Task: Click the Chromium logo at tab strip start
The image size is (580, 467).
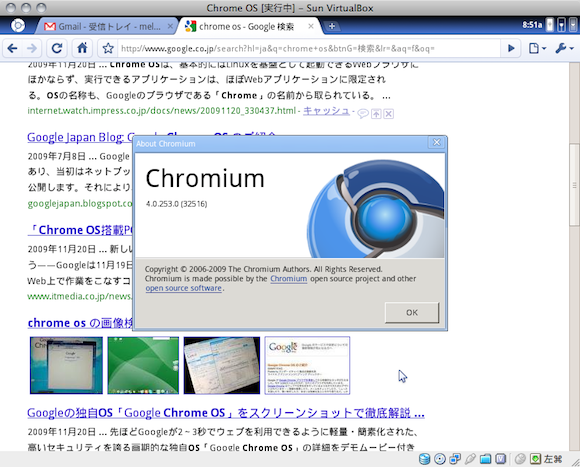Action: [17, 26]
